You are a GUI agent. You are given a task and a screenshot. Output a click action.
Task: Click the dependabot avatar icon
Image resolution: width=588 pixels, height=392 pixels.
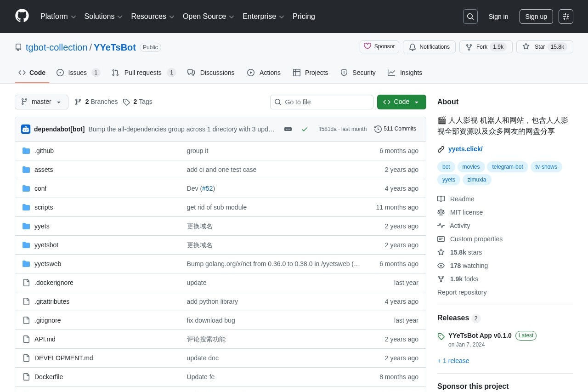pos(26,129)
